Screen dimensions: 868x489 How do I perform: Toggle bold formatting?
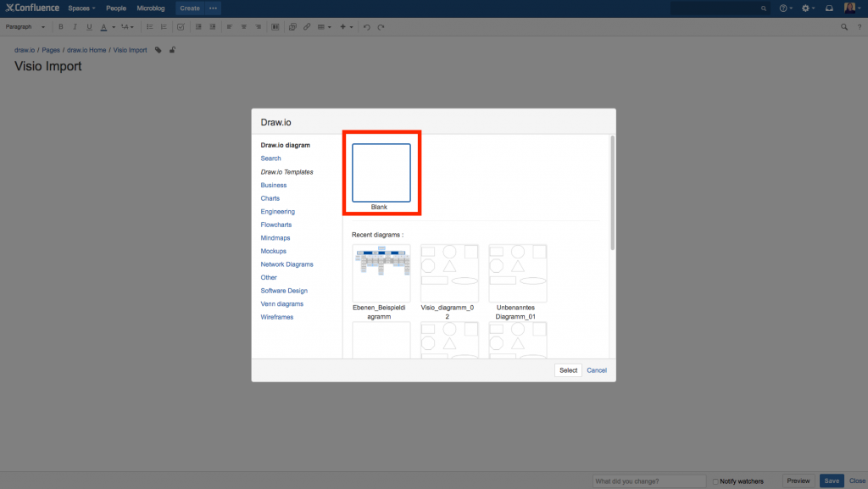(x=61, y=26)
